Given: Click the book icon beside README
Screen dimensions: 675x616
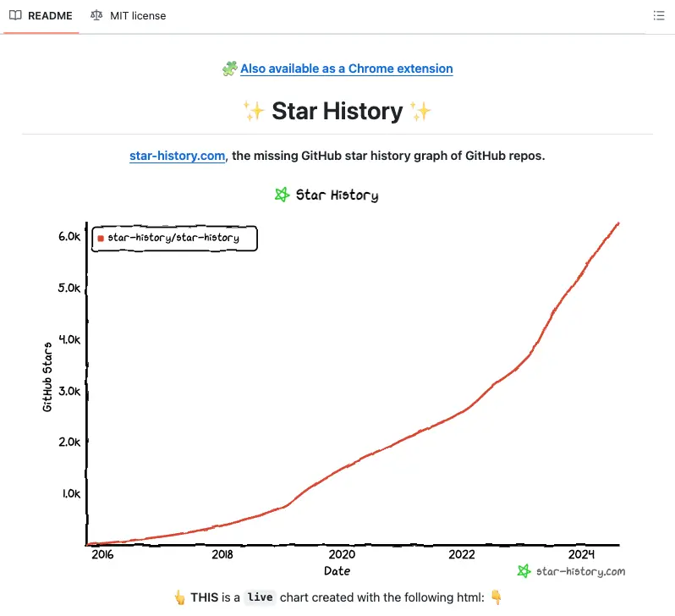Looking at the screenshot, I should point(15,16).
